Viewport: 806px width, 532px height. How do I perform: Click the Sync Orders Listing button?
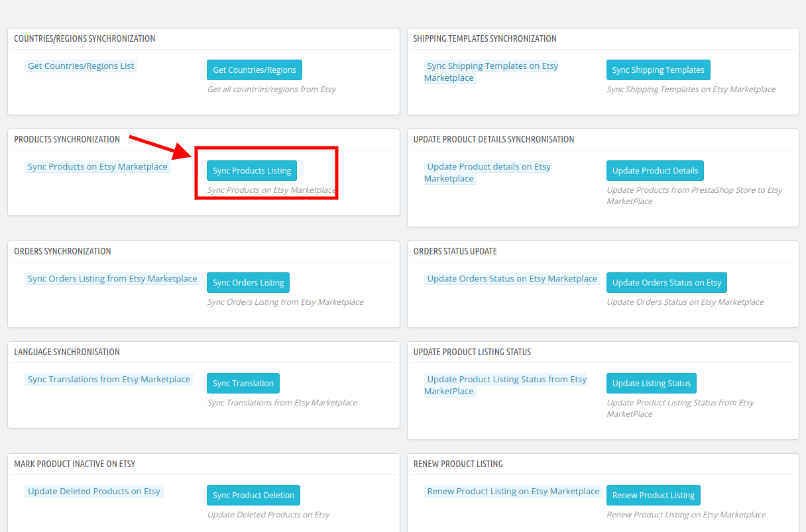(248, 283)
